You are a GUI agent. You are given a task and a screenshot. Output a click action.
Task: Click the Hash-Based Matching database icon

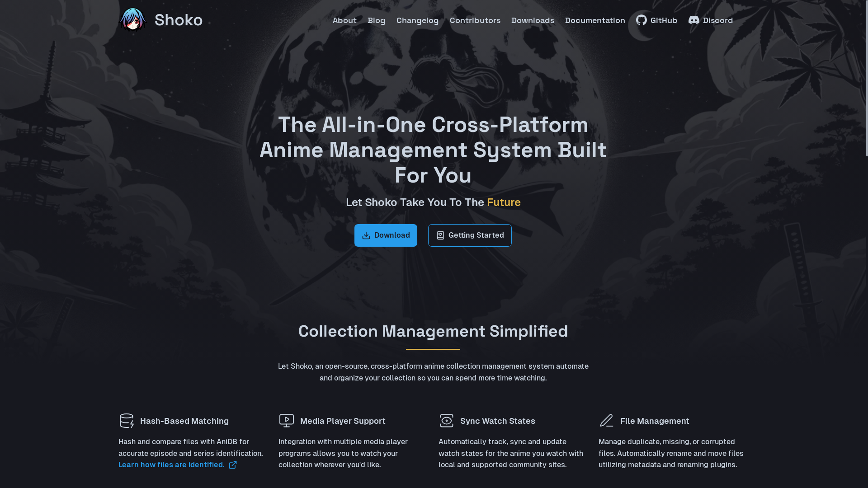coord(127,421)
